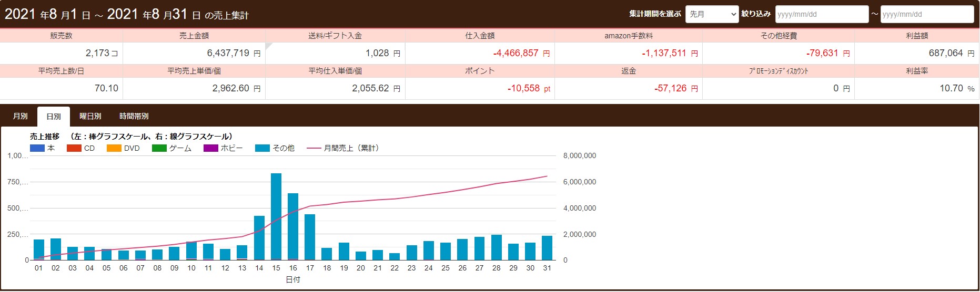Click the corner triangle in 送料/ギフト入金 cell
Viewport: 980px width, 292px height.
click(268, 46)
